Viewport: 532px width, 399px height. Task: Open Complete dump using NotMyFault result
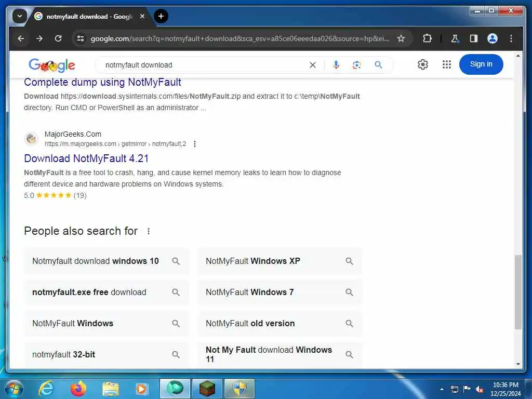(102, 82)
